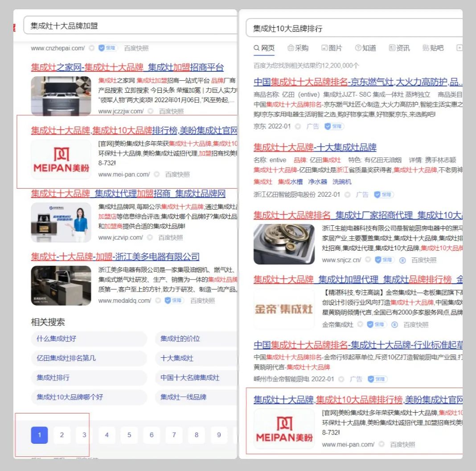Click the MEIPAN美盼 logo in left panel
Image resolution: width=476 pixels, height=471 pixels.
[61, 160]
